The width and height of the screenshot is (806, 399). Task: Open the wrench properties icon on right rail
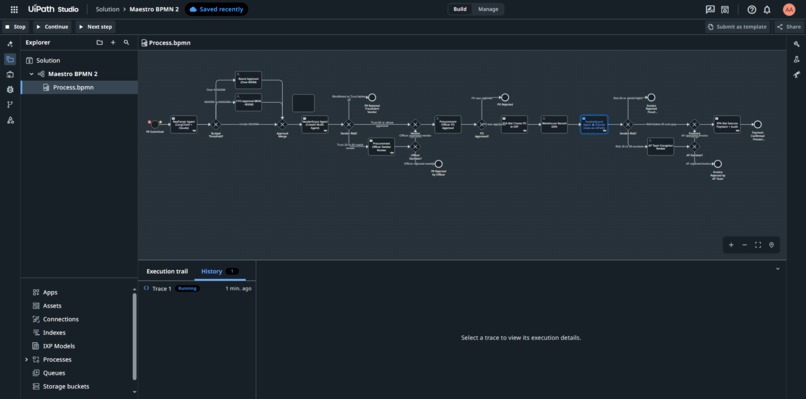pos(796,44)
